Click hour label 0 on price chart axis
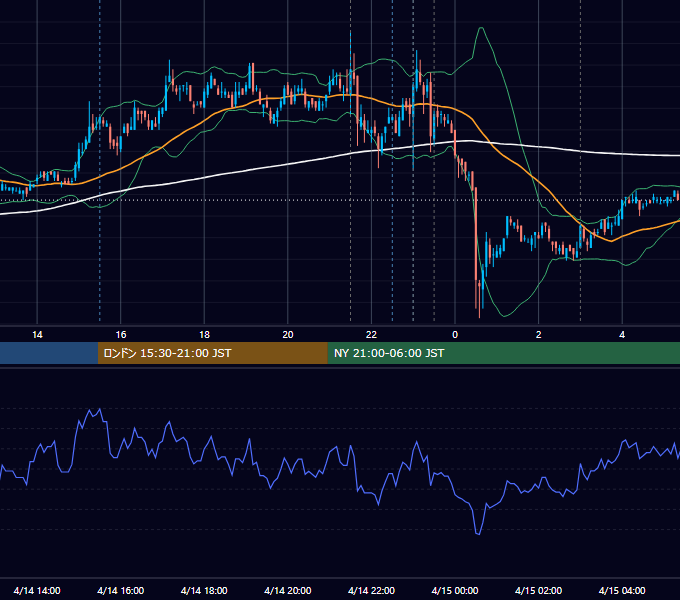 coord(455,335)
